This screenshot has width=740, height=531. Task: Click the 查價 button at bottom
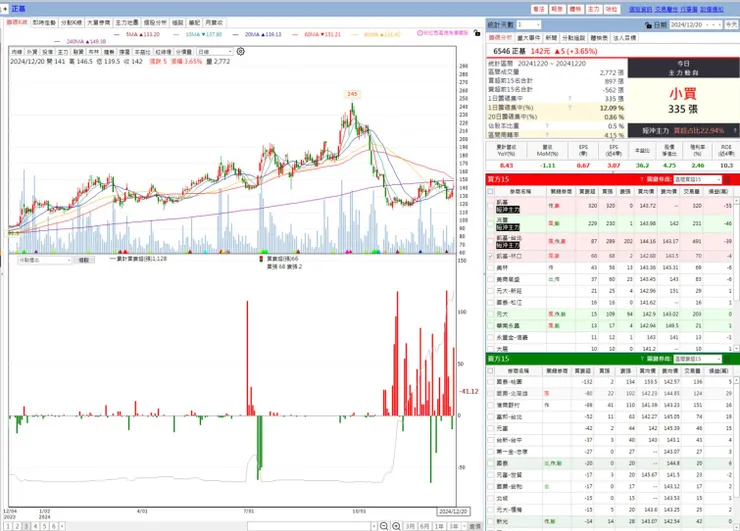tap(475, 526)
